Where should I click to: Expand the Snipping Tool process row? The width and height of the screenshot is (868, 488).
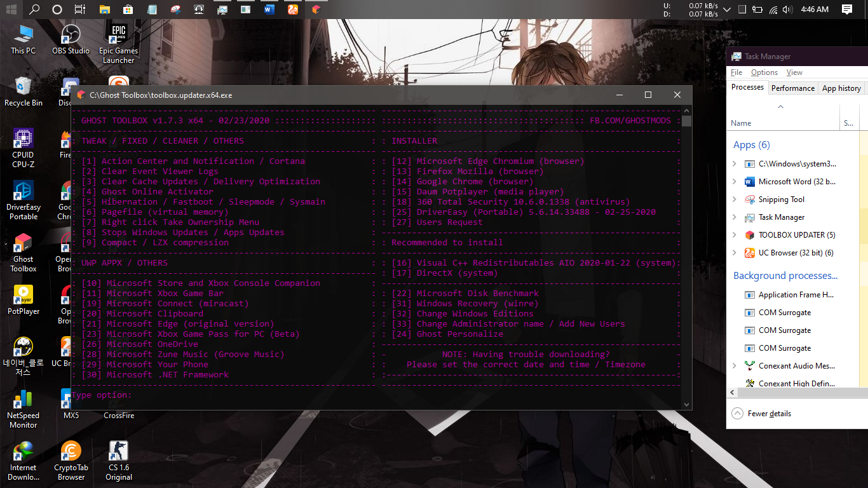click(x=735, y=200)
